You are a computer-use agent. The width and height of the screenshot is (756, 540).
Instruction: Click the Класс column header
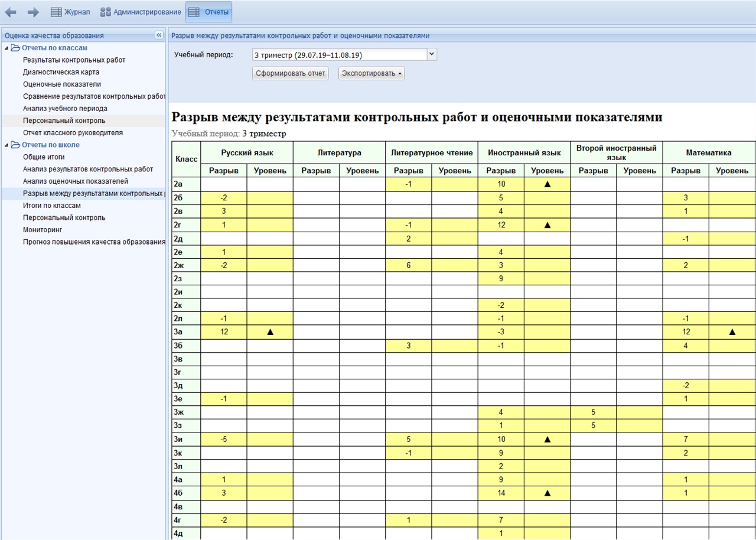click(187, 159)
